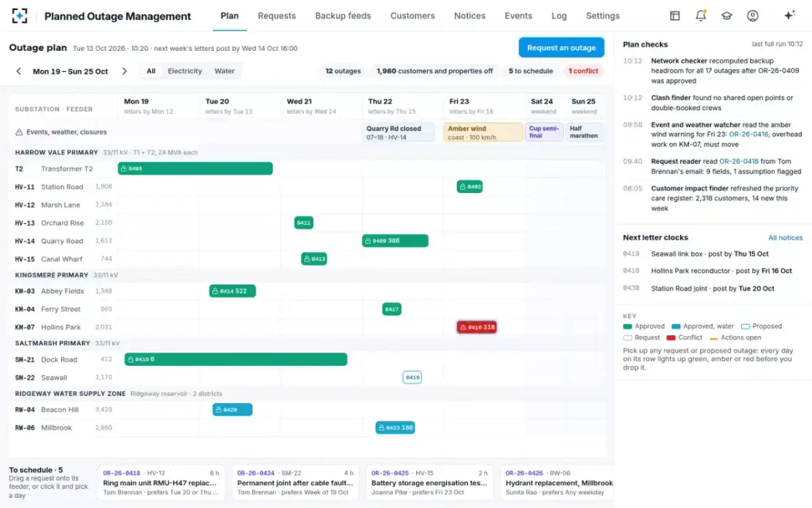Open the notifications bell
The width and height of the screenshot is (812, 508).
[701, 16]
